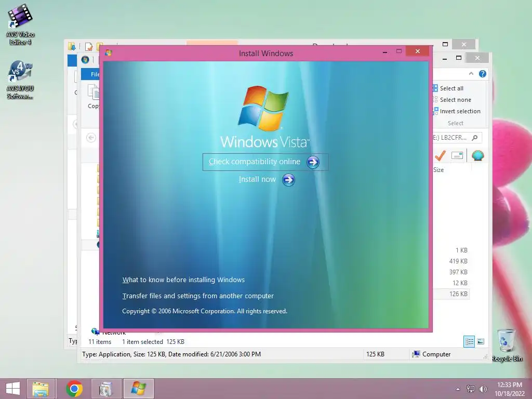Click the orange checkmark toolbar icon
Image resolution: width=532 pixels, height=399 pixels.
click(440, 156)
